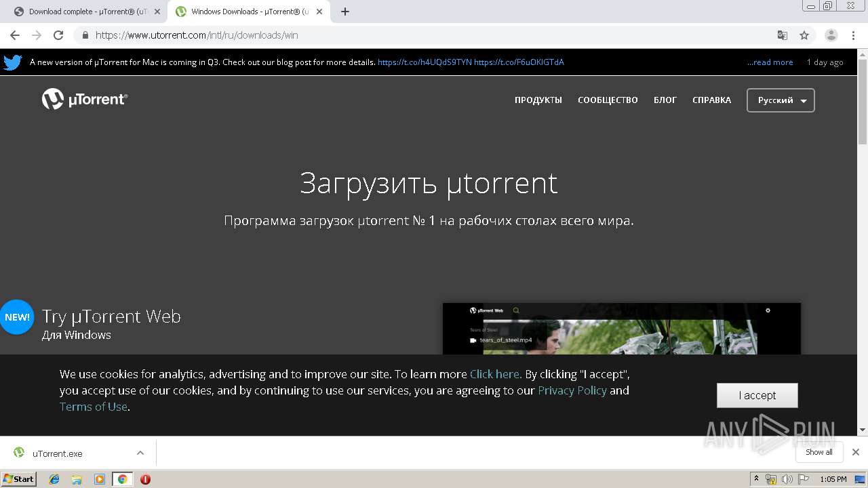Expand the Русский language dropdown

pos(781,100)
